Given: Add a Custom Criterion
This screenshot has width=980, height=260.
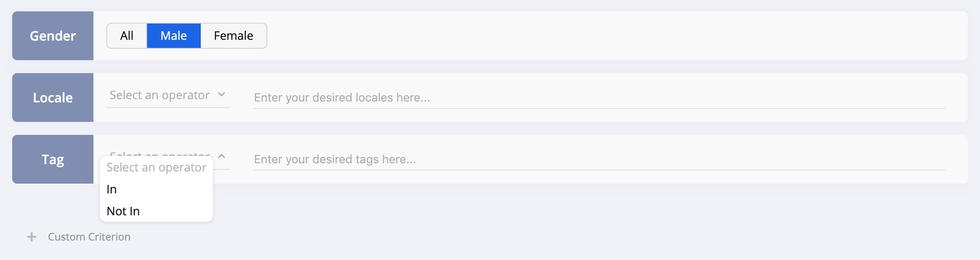Looking at the screenshot, I should tap(79, 237).
